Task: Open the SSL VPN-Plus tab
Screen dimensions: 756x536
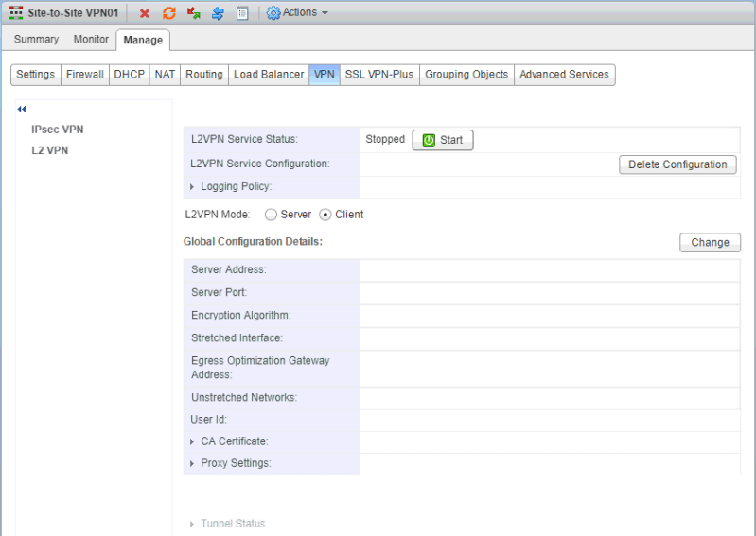Action: pos(378,75)
